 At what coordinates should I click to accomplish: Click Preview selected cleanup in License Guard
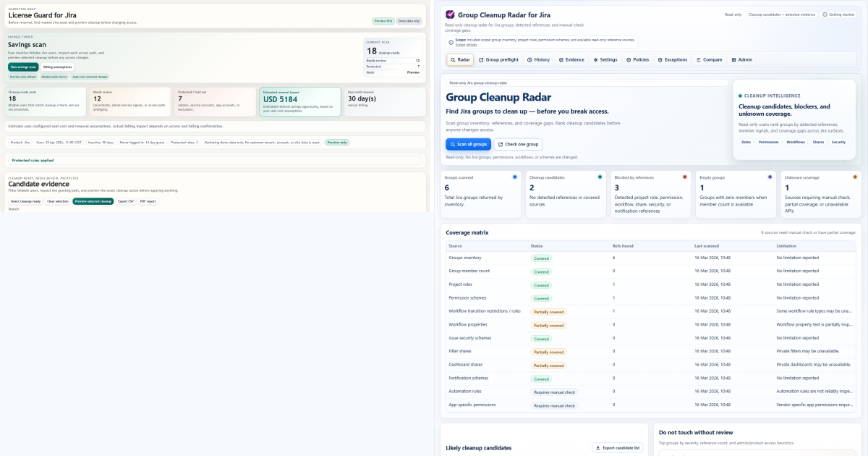pos(93,201)
